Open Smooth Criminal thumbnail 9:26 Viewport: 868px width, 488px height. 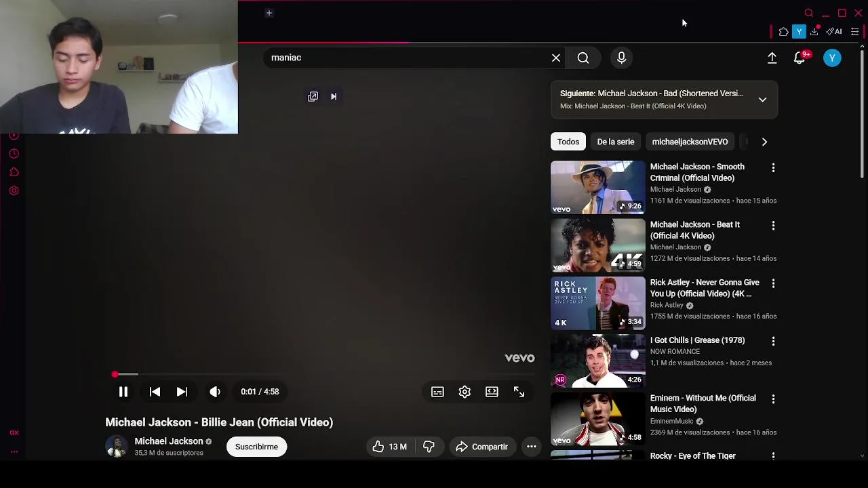point(598,187)
